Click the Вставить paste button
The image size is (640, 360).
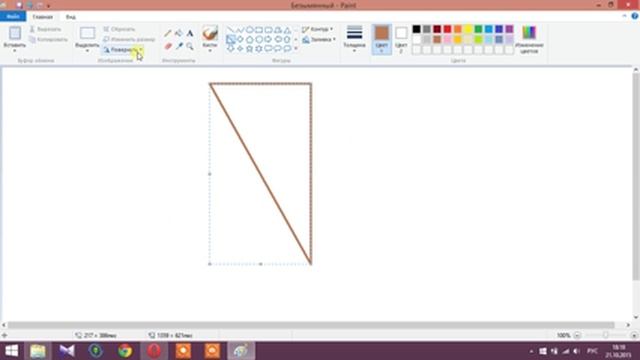(15, 36)
